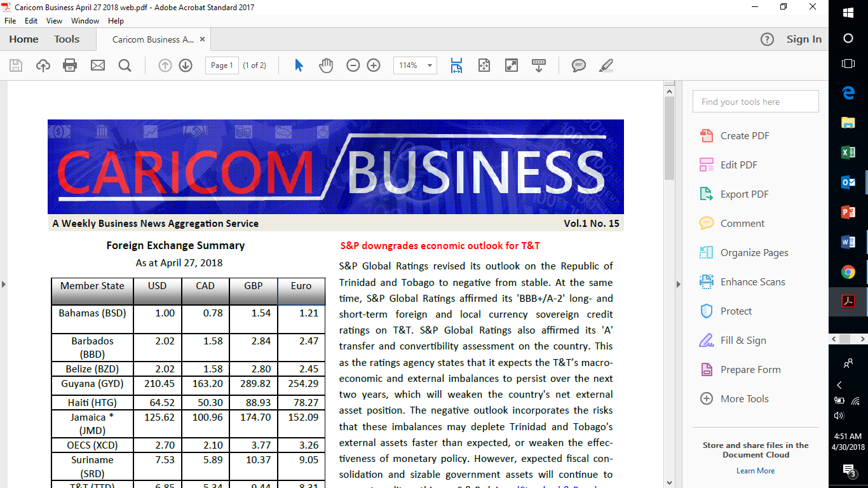Open the zoom percentage dropdown

(x=430, y=65)
